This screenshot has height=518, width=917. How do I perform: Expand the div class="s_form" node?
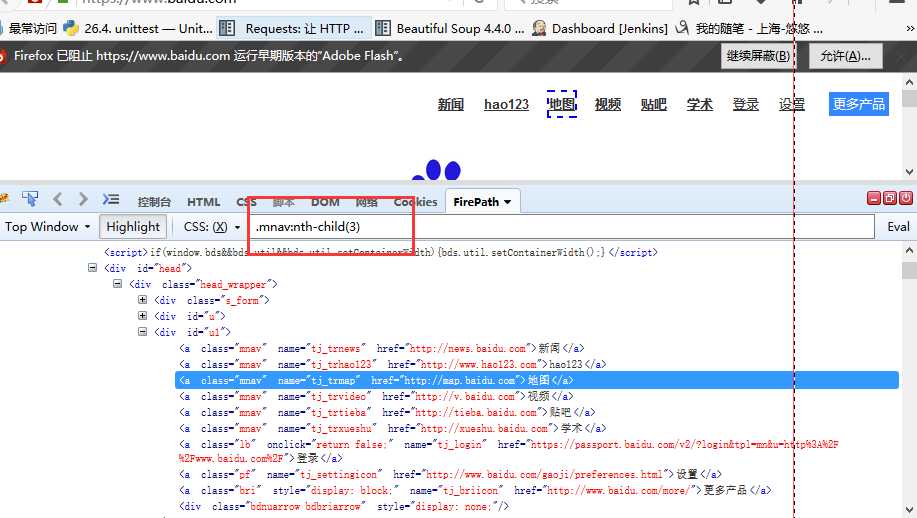tap(142, 299)
